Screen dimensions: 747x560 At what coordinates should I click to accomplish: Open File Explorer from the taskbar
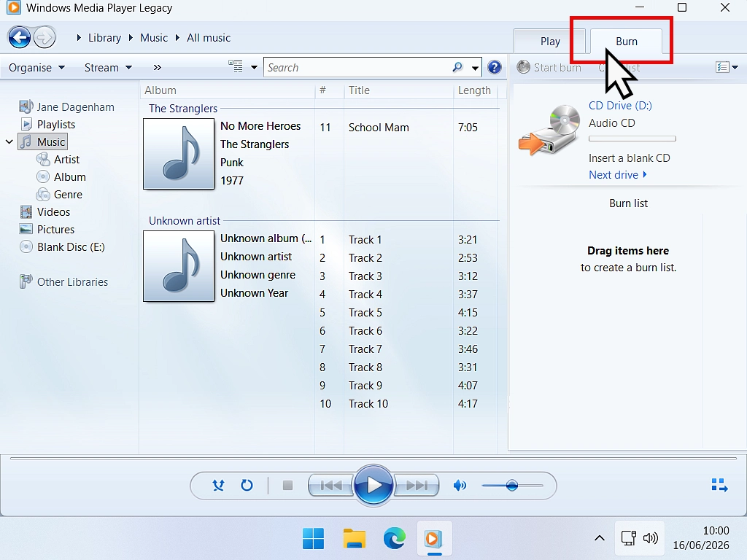pos(354,539)
